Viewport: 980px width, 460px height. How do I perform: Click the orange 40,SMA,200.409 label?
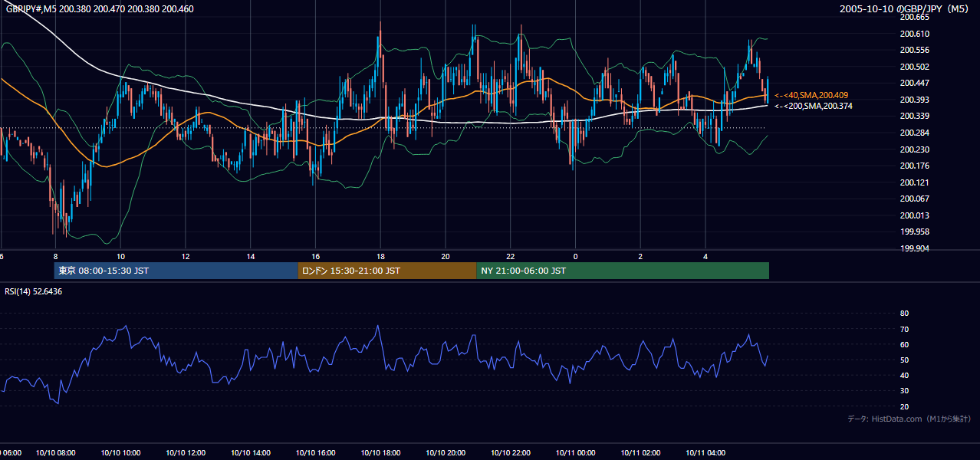811,95
